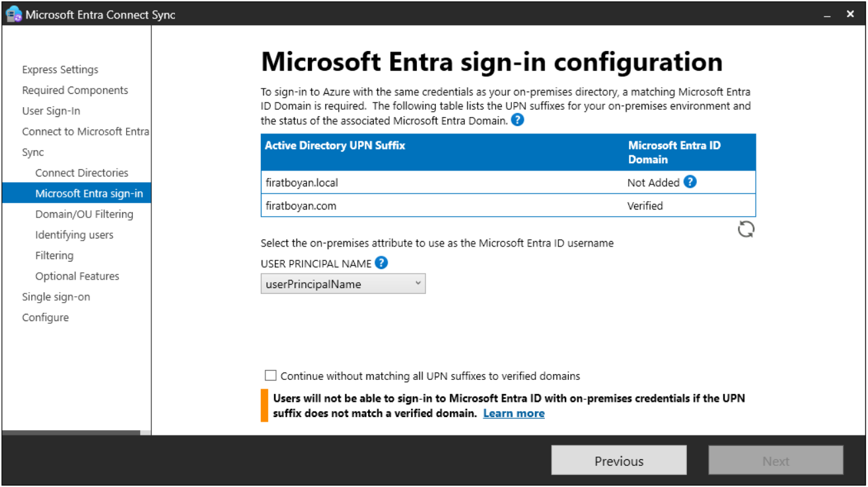The height and width of the screenshot is (487, 868).
Task: Enable Continue without matching all UPN suffixes
Action: click(270, 375)
